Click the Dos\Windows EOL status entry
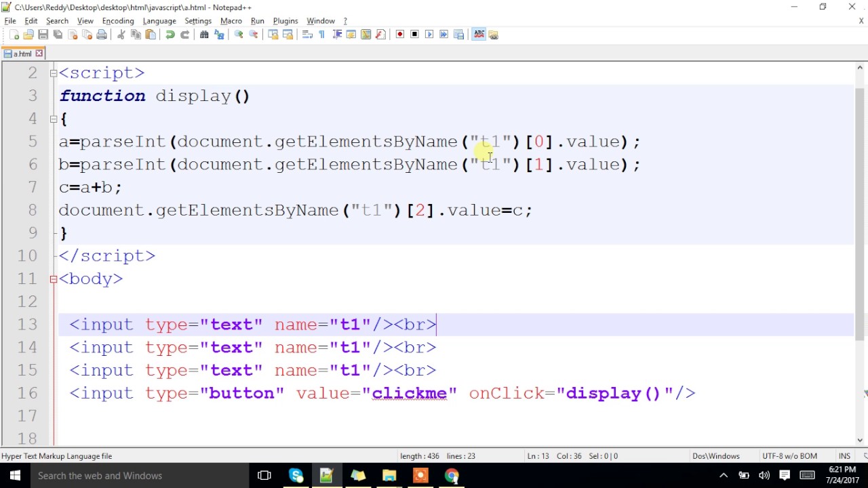The width and height of the screenshot is (868, 488). 715,456
